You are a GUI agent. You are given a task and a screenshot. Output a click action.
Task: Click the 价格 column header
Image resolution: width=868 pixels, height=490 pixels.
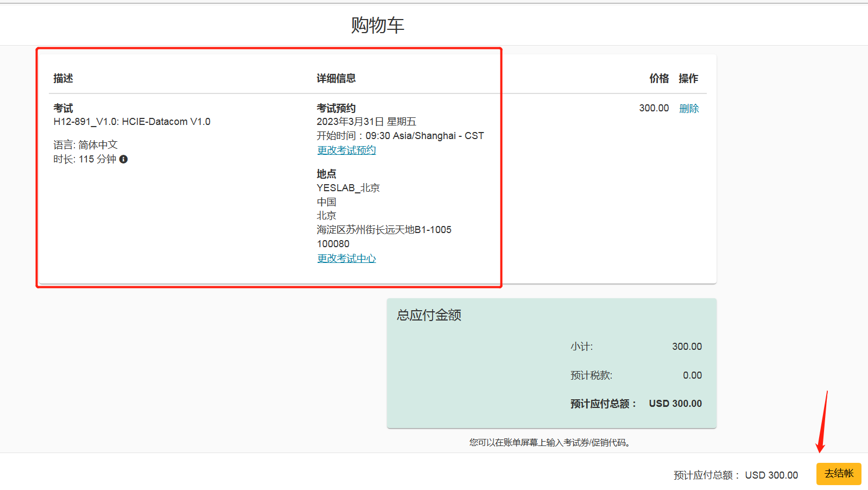[x=659, y=78]
